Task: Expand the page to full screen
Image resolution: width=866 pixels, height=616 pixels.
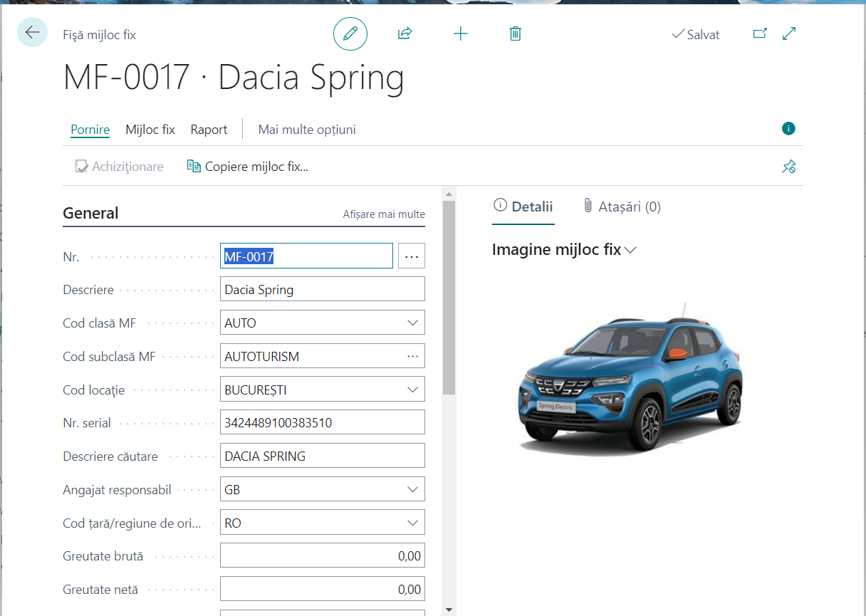Action: (789, 33)
